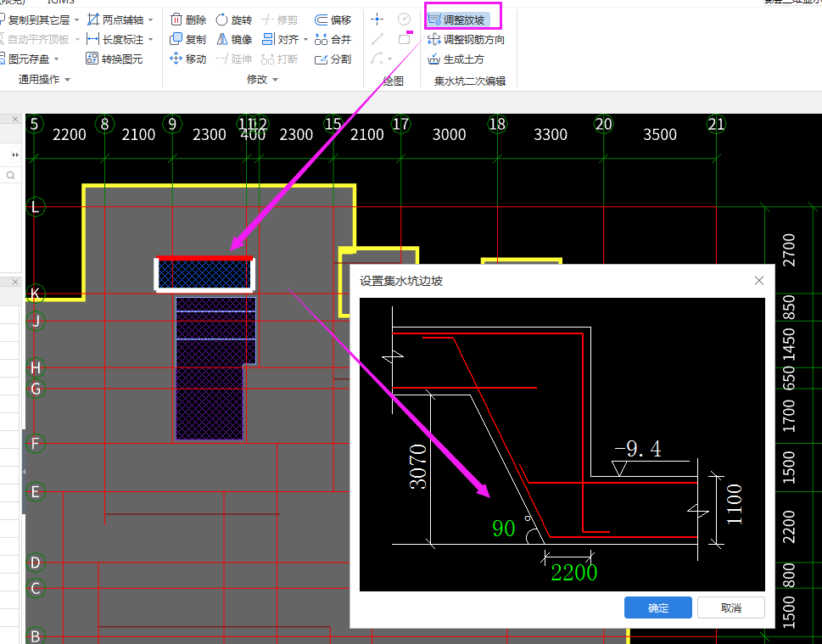Click the 删除 (Delete) tool

coord(188,20)
